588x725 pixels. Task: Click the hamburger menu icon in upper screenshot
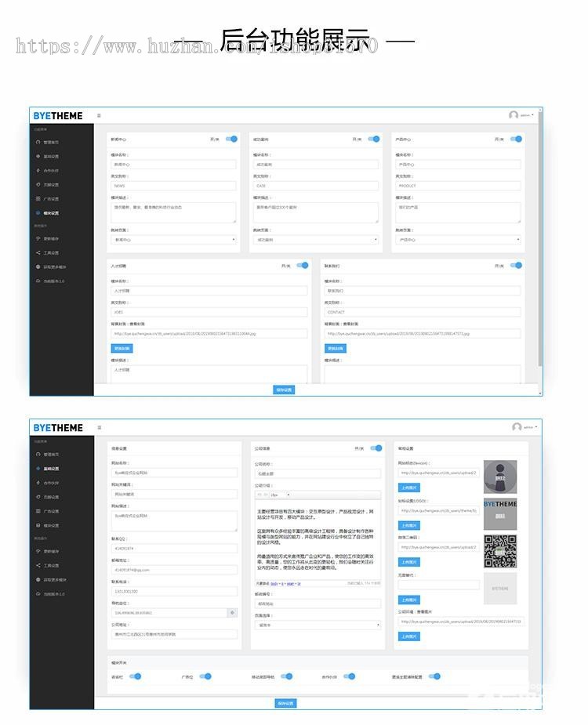click(99, 115)
